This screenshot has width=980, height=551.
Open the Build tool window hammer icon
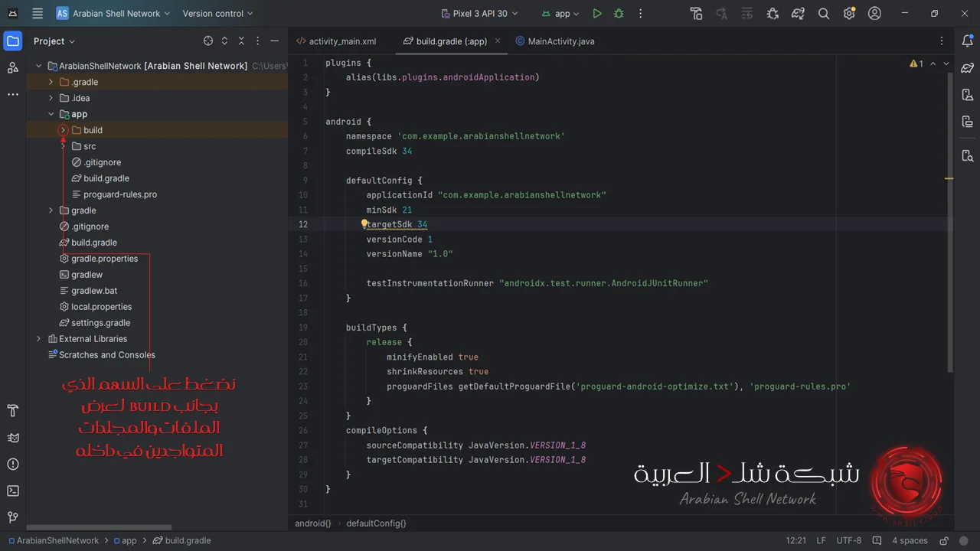(13, 412)
